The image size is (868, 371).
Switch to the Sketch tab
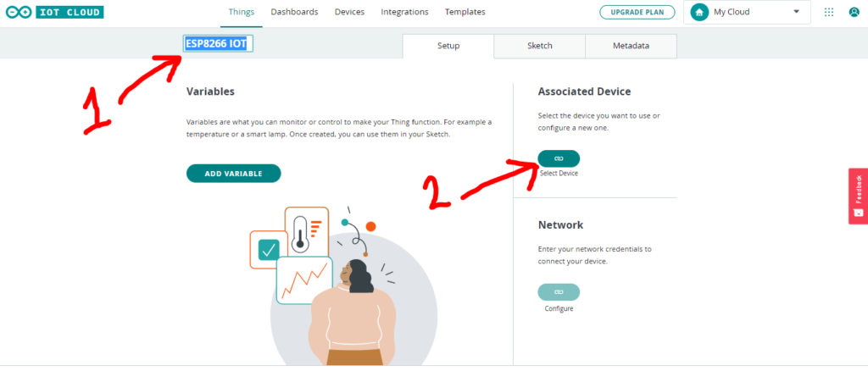pyautogui.click(x=540, y=46)
